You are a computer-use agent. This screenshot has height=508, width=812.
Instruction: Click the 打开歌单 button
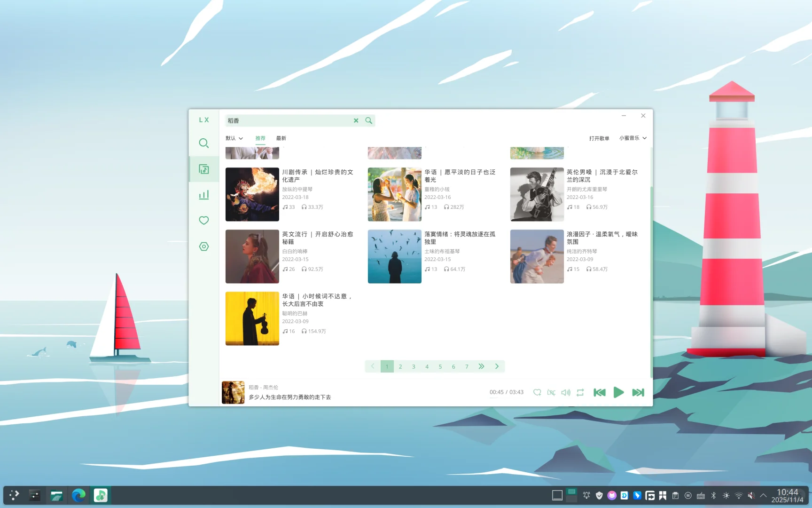pyautogui.click(x=599, y=138)
